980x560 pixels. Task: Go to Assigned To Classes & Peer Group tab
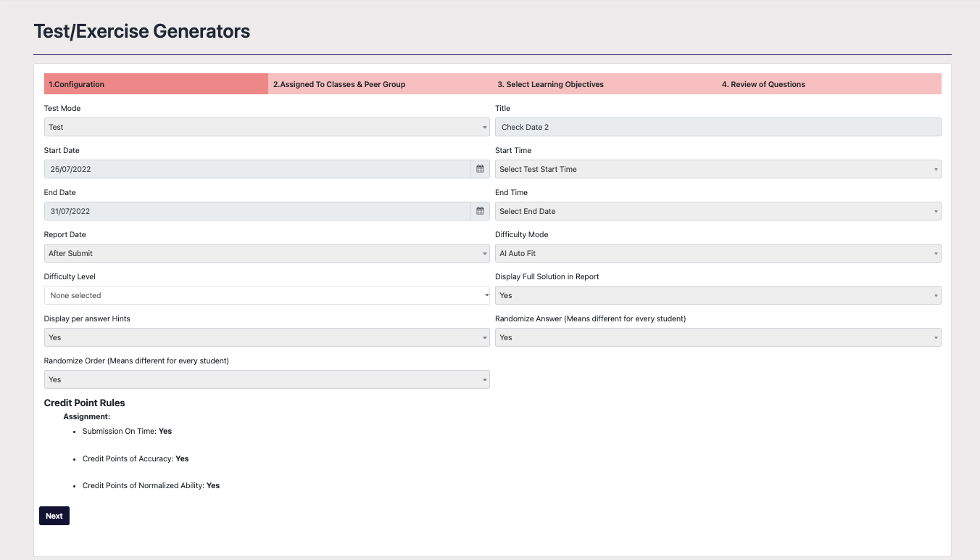pos(381,84)
